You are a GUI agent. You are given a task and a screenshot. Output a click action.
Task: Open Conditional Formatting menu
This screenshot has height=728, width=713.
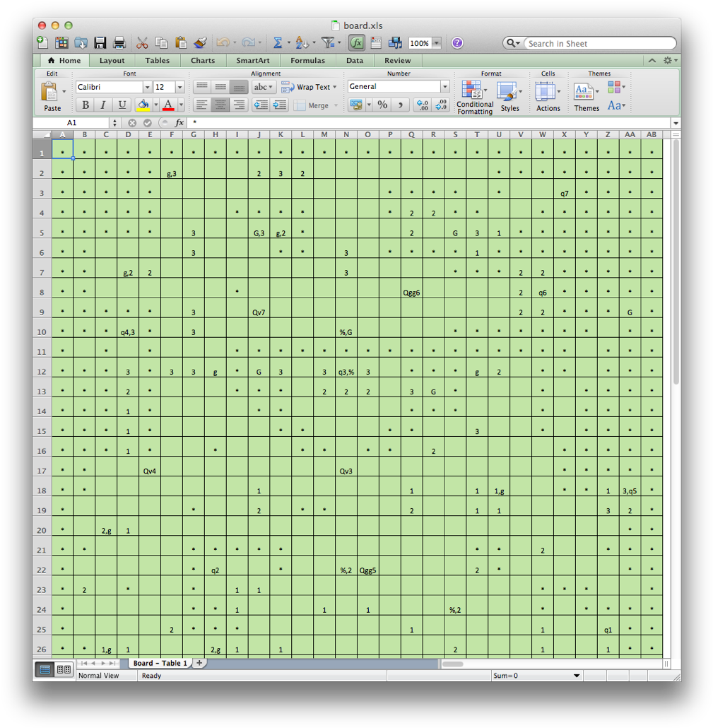point(474,97)
